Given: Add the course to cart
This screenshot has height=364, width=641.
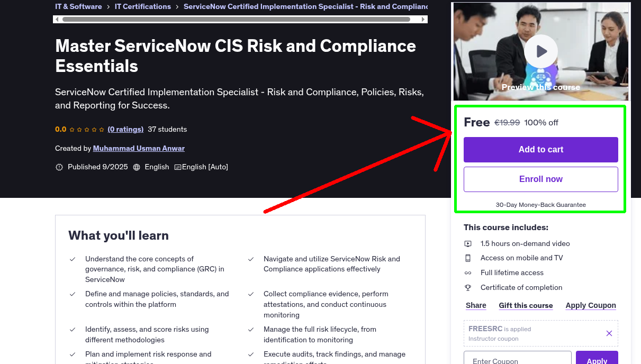Looking at the screenshot, I should pos(540,150).
